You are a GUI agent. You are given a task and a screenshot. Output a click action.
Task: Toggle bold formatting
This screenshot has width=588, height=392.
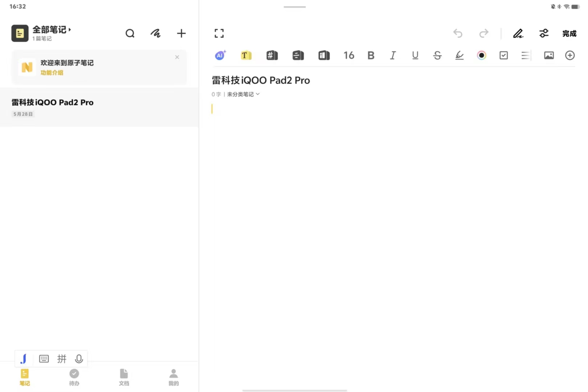click(371, 55)
